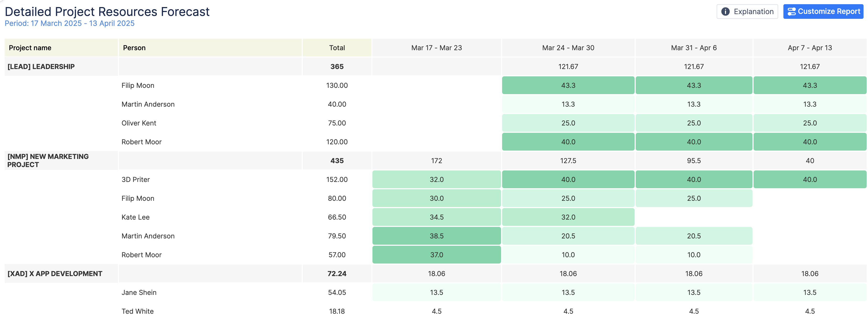The height and width of the screenshot is (320, 868).
Task: Click 3D Priter's 32.0 cell
Action: (x=436, y=179)
